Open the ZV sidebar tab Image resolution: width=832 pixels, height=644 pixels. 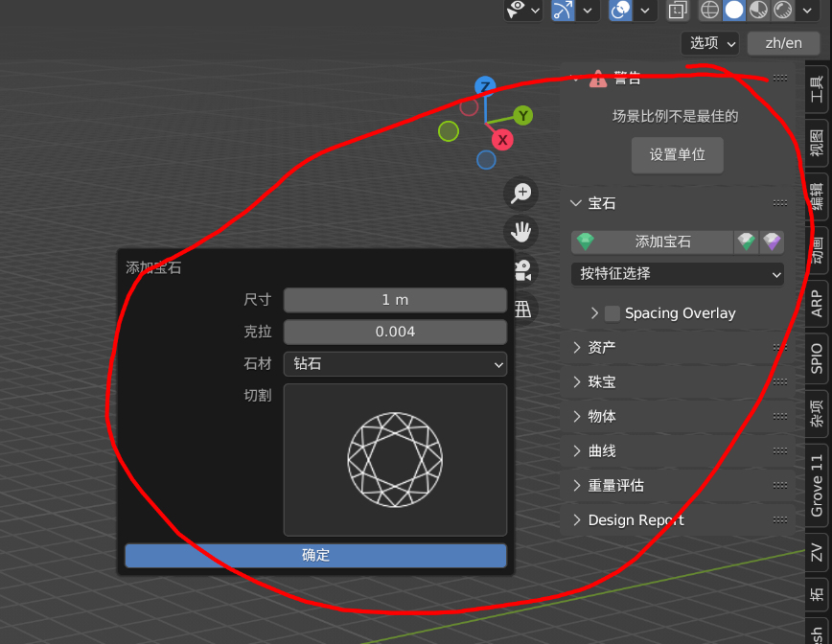pos(817,552)
